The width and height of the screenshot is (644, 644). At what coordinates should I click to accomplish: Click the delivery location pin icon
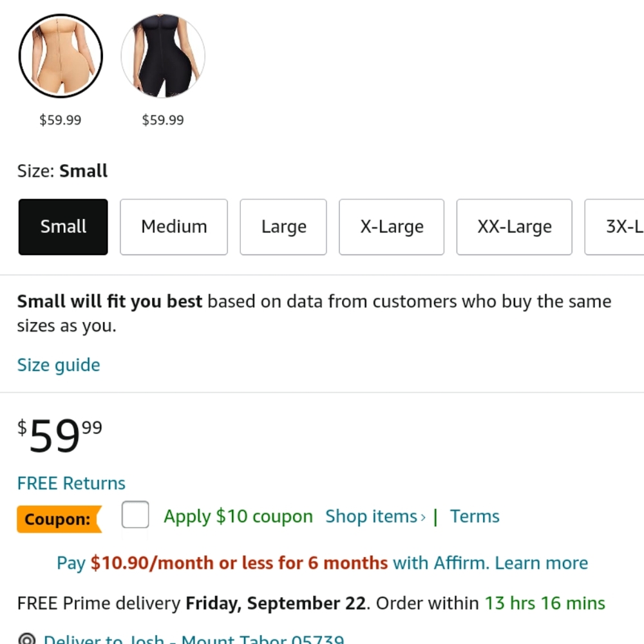point(27,639)
